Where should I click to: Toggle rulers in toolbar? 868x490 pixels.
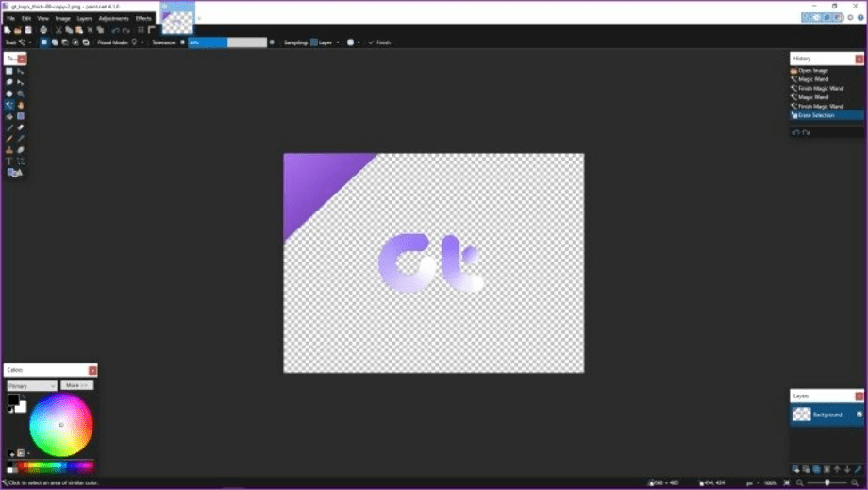pyautogui.click(x=151, y=30)
